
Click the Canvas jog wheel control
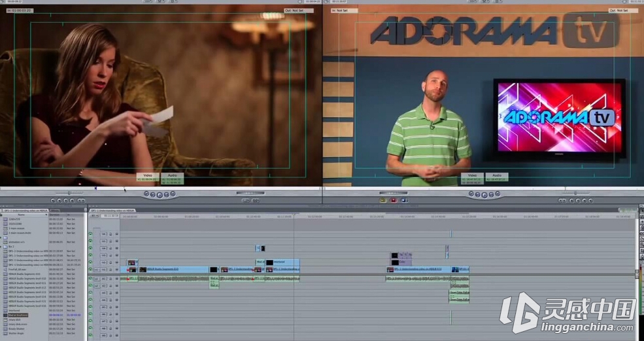[394, 193]
